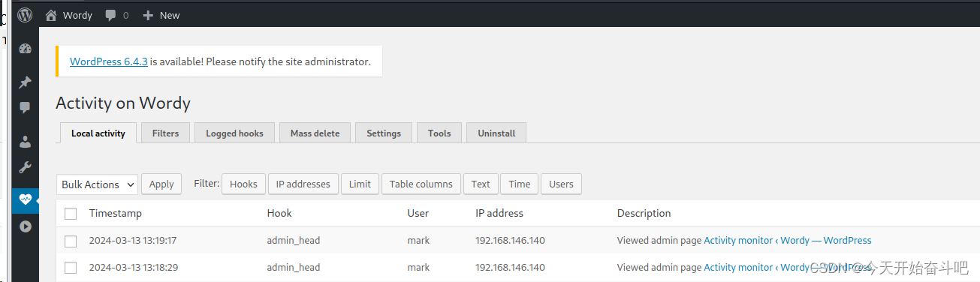Click the Apply button
980x282 pixels.
(161, 184)
